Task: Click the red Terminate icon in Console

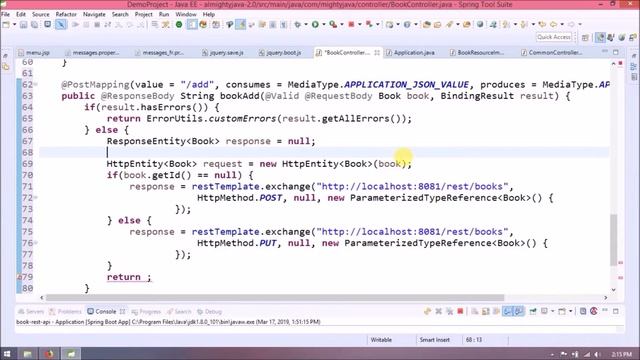Action: point(460,311)
